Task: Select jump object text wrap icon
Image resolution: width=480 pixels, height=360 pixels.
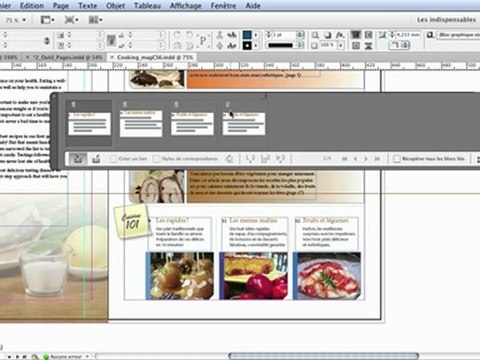Action: [x=368, y=45]
